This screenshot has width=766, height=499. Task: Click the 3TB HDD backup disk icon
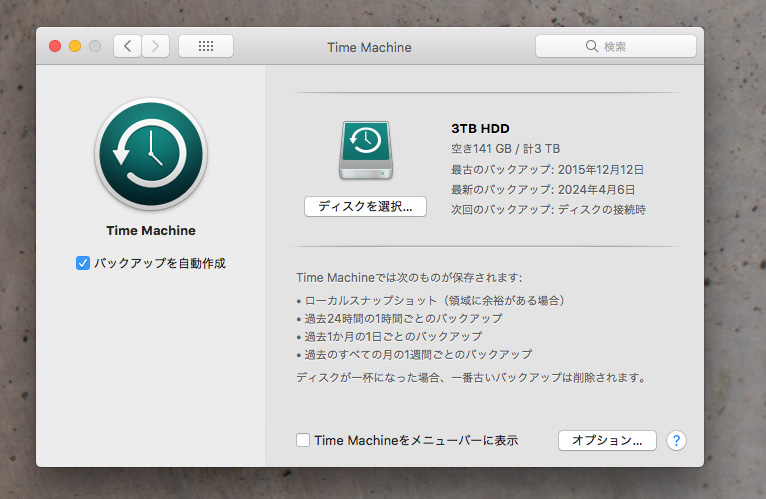366,151
